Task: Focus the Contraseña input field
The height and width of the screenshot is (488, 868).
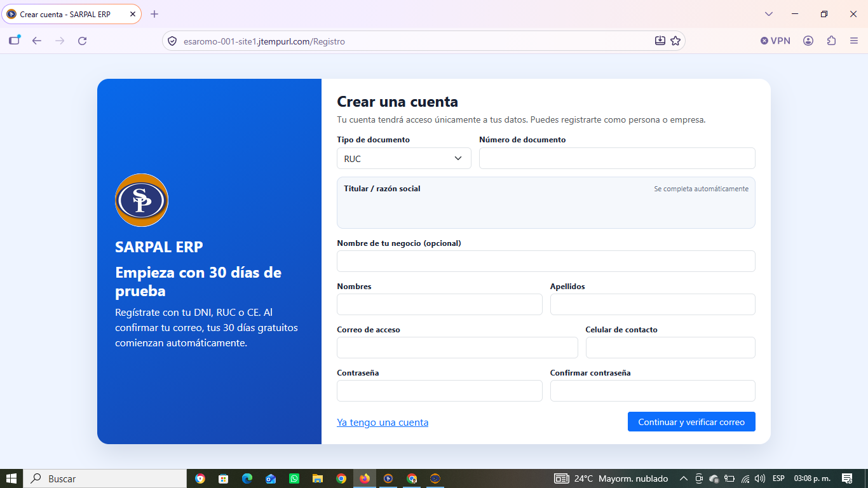Action: tap(440, 391)
